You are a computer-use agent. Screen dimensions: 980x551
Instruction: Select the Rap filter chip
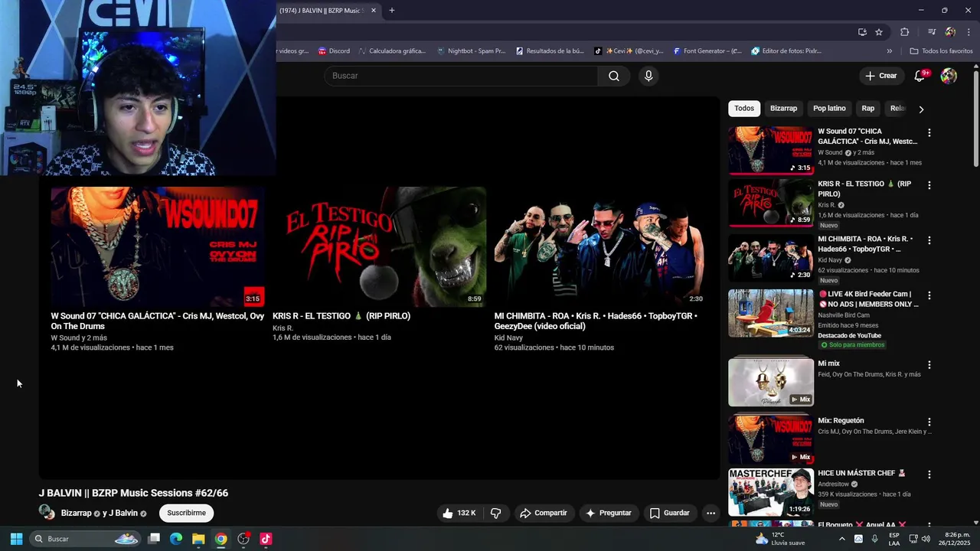867,109
